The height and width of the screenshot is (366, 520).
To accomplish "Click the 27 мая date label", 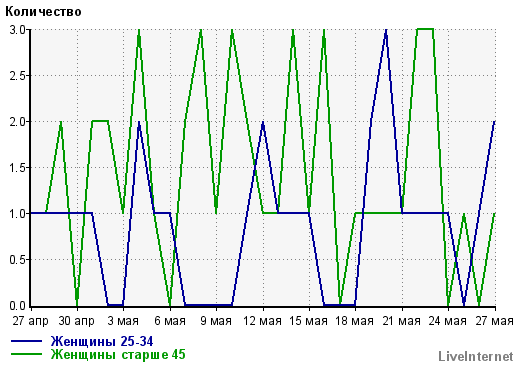I will 494,321.
